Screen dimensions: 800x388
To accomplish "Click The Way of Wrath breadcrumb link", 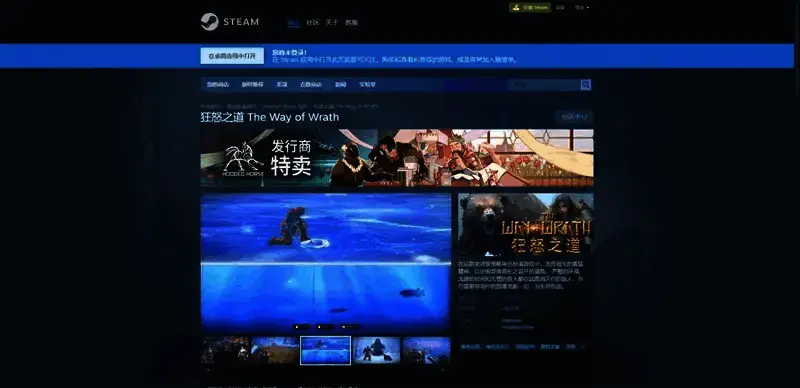I will 346,106.
